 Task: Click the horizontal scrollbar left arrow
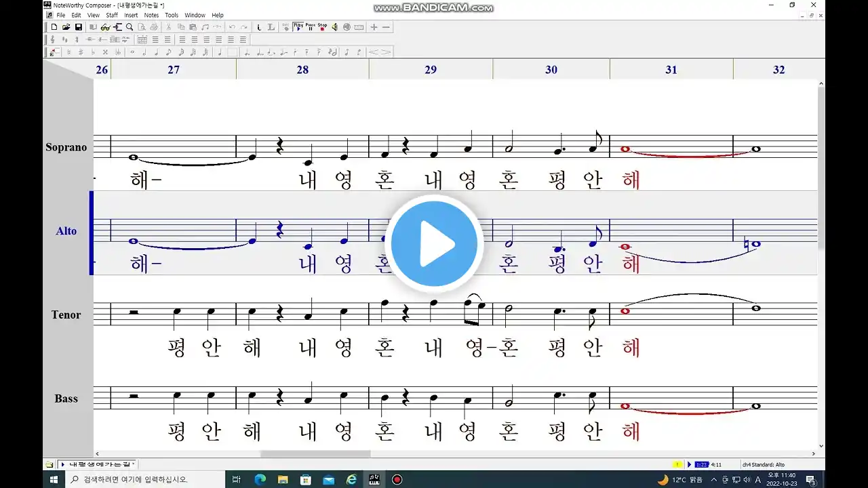click(x=97, y=453)
